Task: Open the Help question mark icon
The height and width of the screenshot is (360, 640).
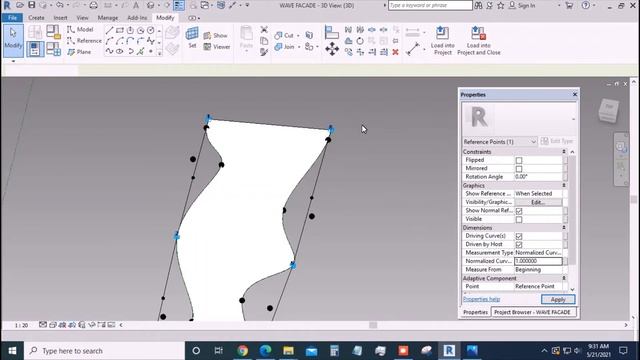Action: click(586, 5)
